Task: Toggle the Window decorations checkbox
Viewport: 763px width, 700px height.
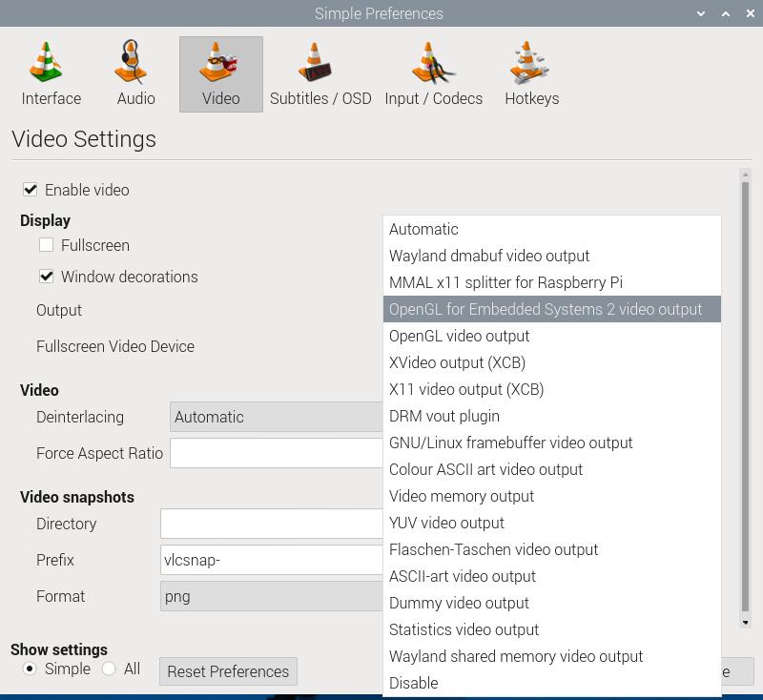Action: pos(46,277)
